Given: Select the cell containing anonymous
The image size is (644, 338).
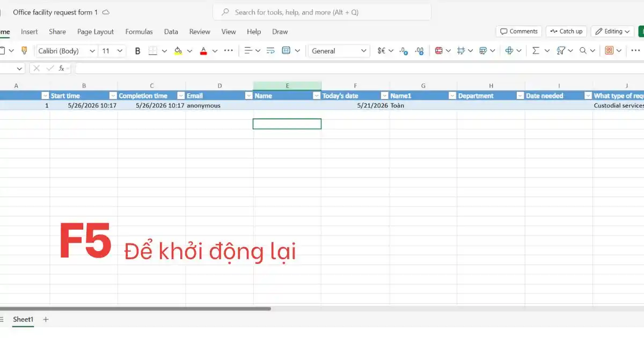Looking at the screenshot, I should pos(219,106).
